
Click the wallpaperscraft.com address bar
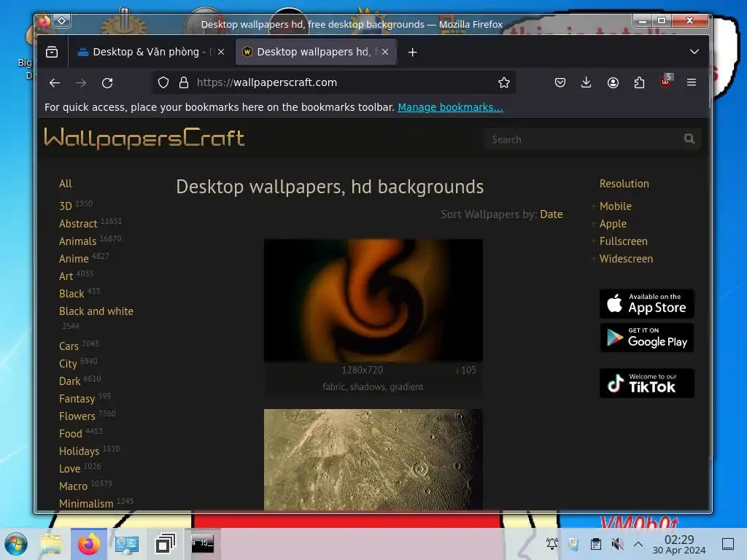pyautogui.click(x=333, y=83)
